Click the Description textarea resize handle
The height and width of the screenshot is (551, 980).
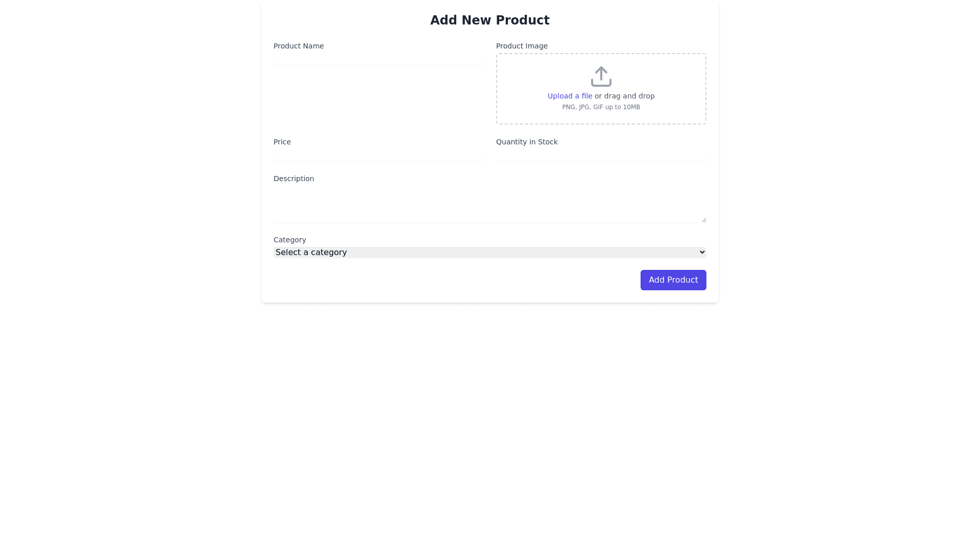tap(704, 220)
